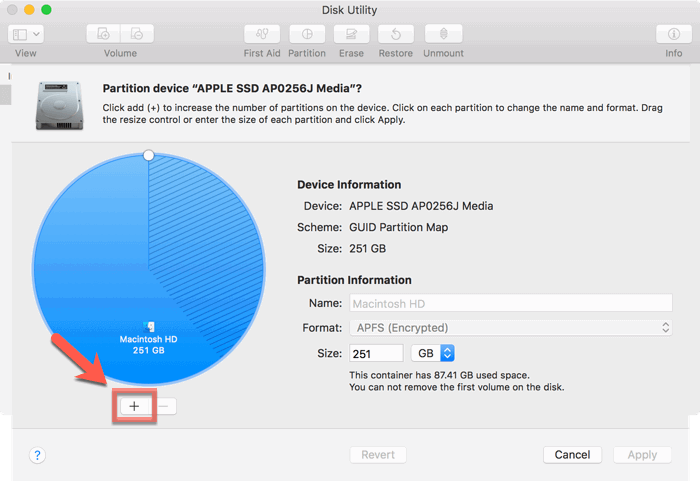Click the Revert button
Screen dimensions: 700x481
(x=378, y=455)
